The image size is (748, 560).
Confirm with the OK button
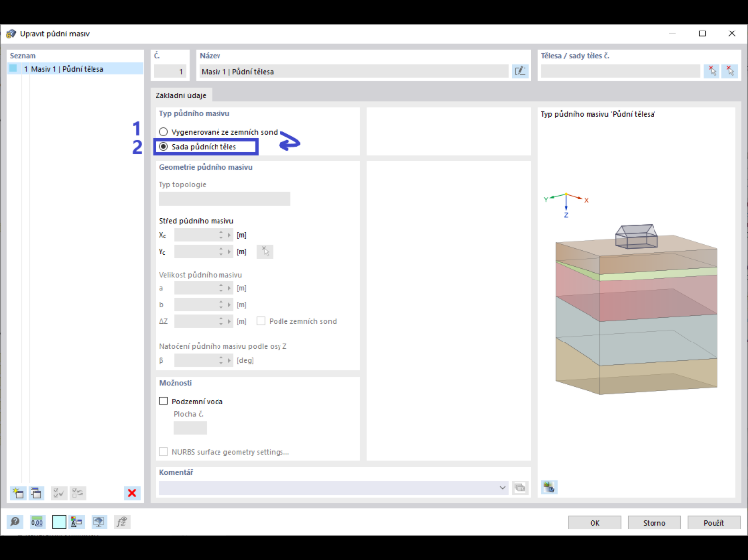594,523
